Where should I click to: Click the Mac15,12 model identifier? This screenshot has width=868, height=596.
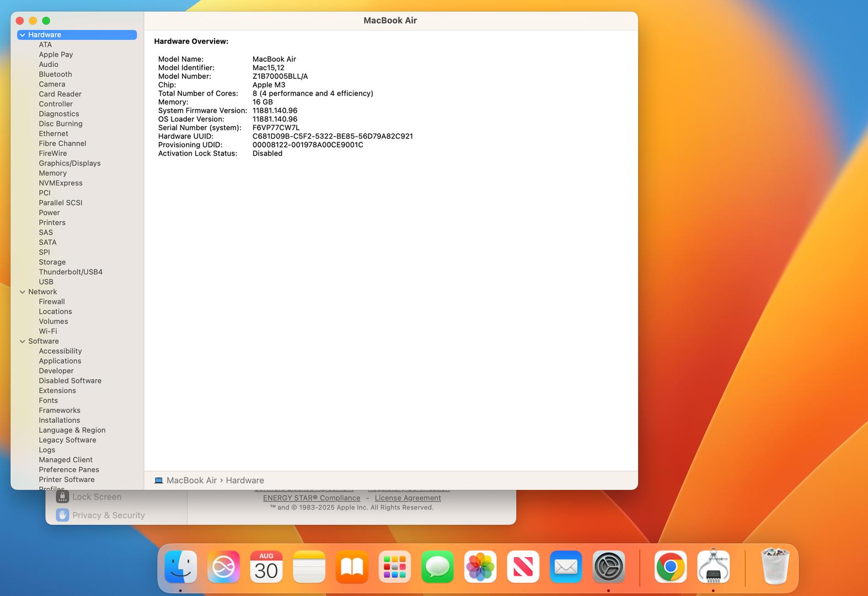point(269,68)
